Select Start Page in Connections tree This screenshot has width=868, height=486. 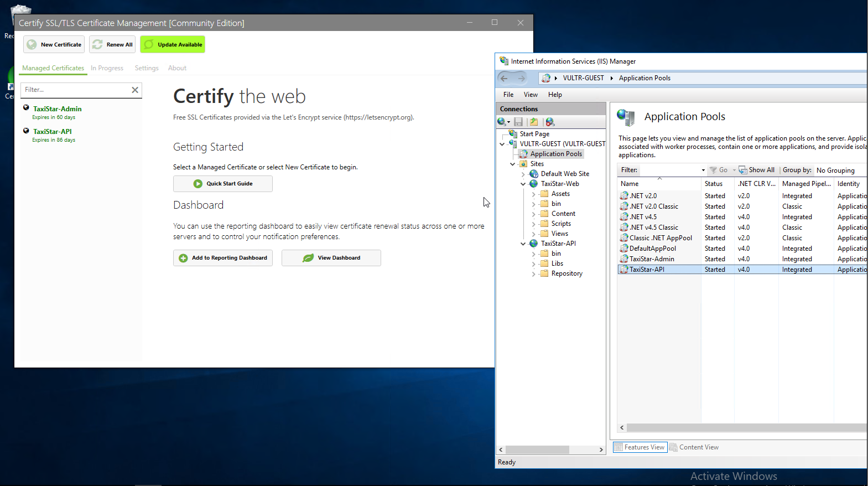pos(534,134)
